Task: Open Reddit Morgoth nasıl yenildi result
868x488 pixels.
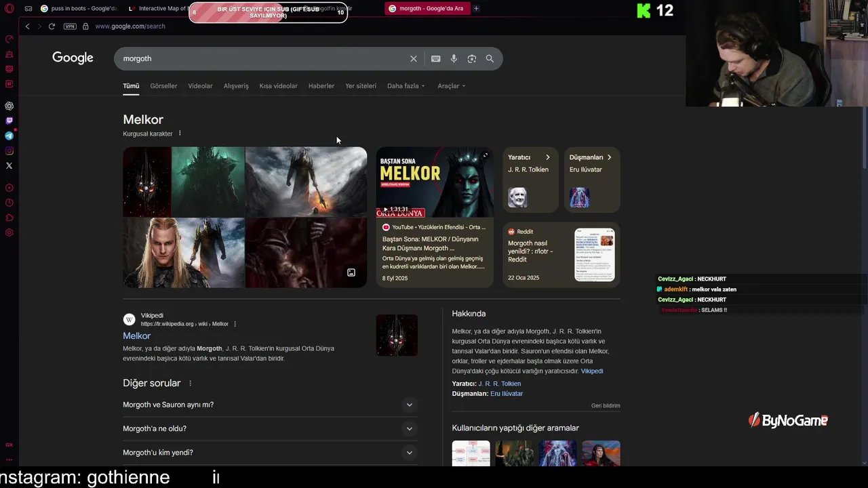Action: point(561,255)
